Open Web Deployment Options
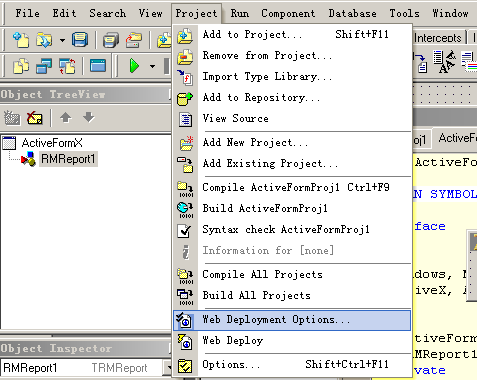Screen dimensions: 477x380 coord(292,320)
